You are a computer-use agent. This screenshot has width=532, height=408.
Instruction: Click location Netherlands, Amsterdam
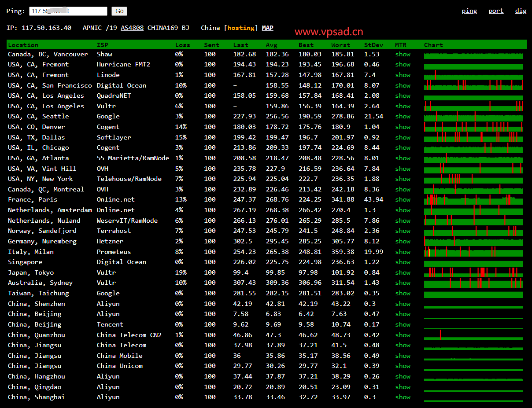50,210
